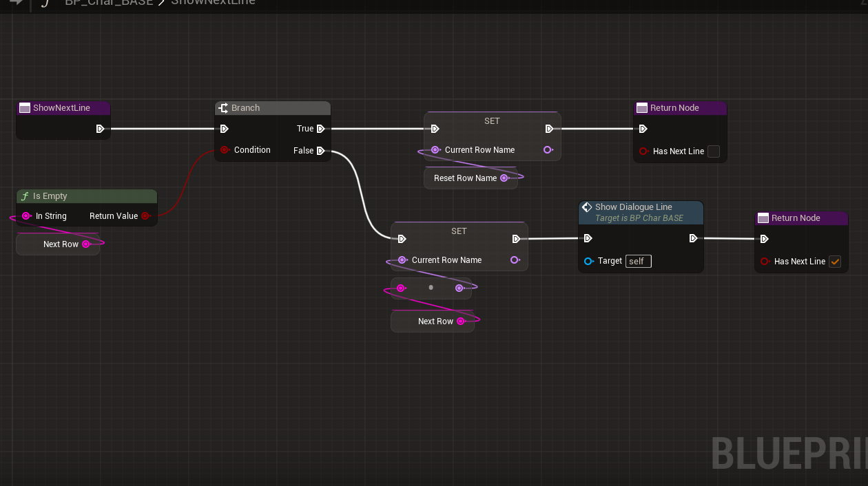Image resolution: width=868 pixels, height=486 pixels.
Task: Select the Branch node's Condition pin
Action: pos(225,150)
